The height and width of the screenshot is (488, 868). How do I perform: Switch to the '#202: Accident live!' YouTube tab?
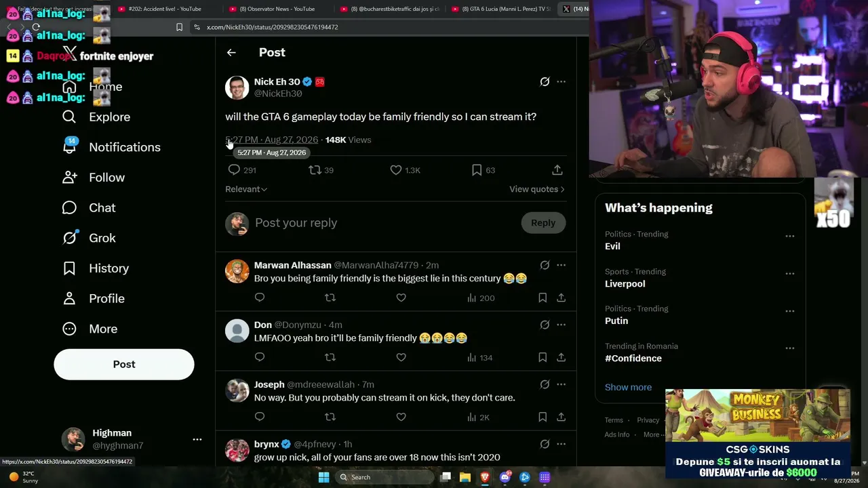tap(165, 9)
